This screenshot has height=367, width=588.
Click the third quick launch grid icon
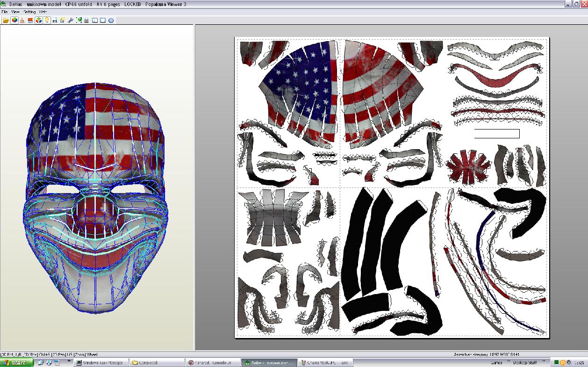[57, 362]
